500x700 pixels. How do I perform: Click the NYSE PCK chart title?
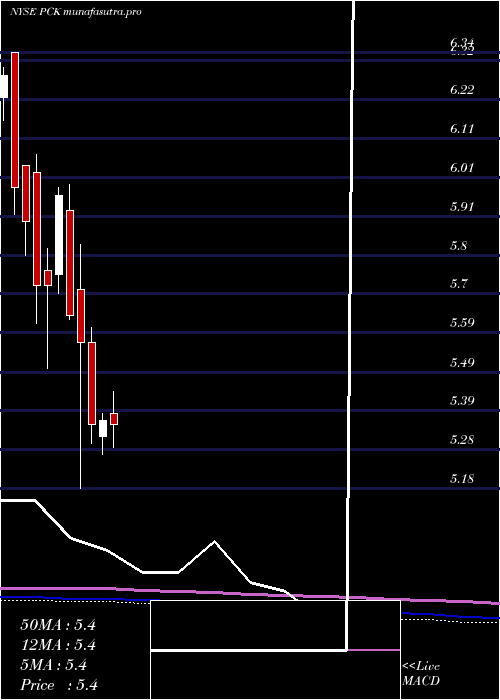coord(75,12)
